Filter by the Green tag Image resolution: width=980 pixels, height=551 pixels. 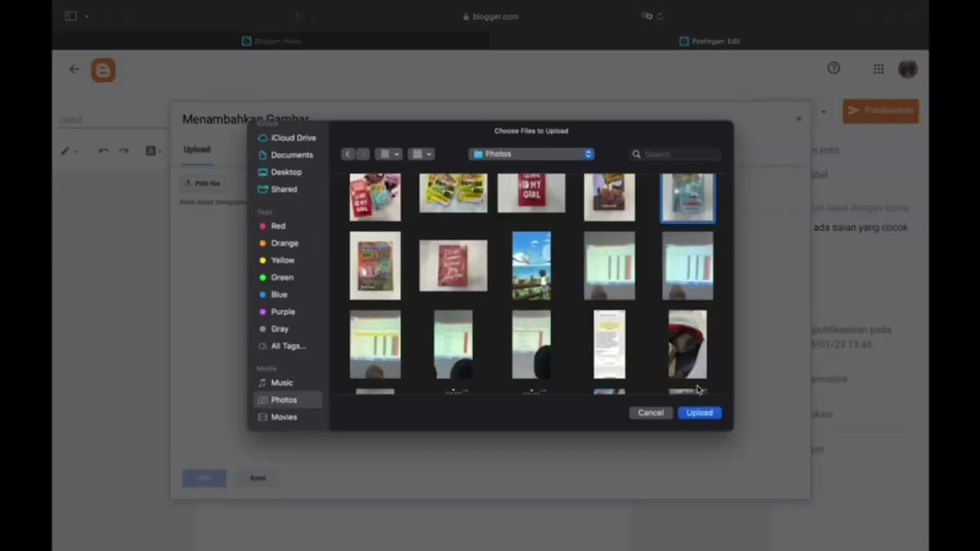click(276, 277)
